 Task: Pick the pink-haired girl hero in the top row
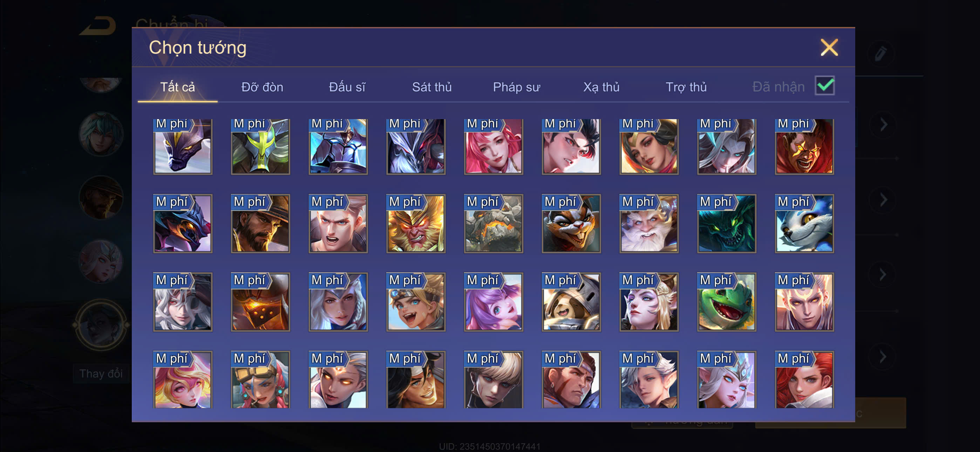click(x=494, y=146)
